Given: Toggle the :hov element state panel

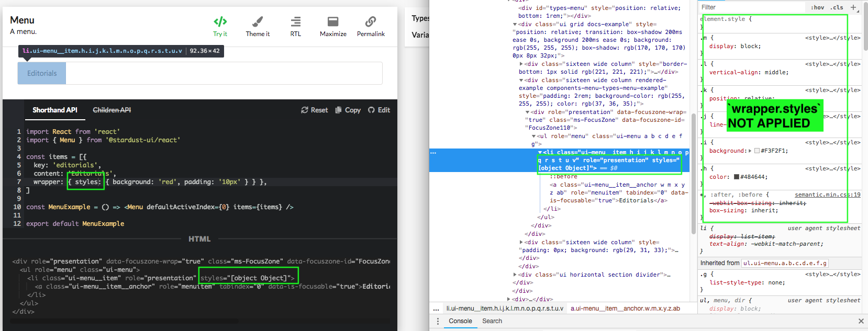Looking at the screenshot, I should pyautogui.click(x=817, y=7).
